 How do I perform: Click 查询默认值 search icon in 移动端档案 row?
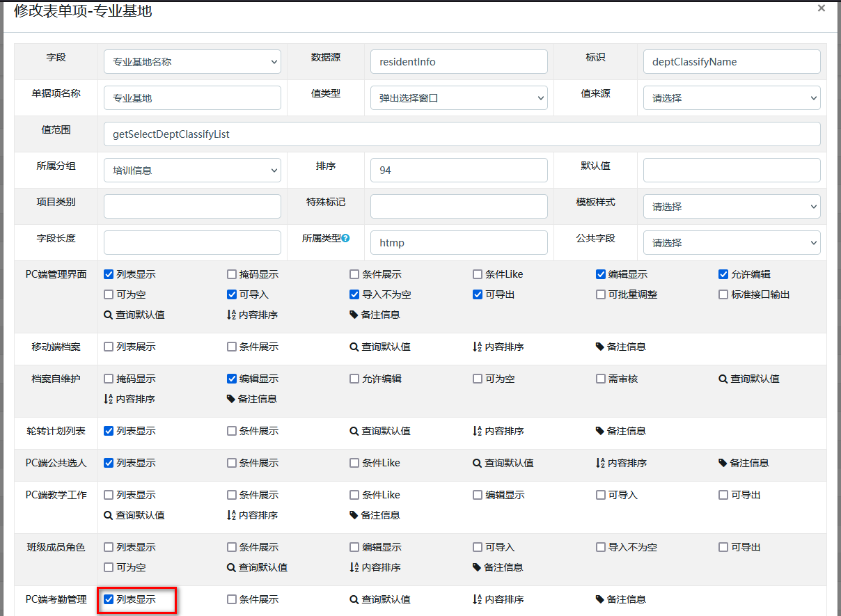point(354,347)
